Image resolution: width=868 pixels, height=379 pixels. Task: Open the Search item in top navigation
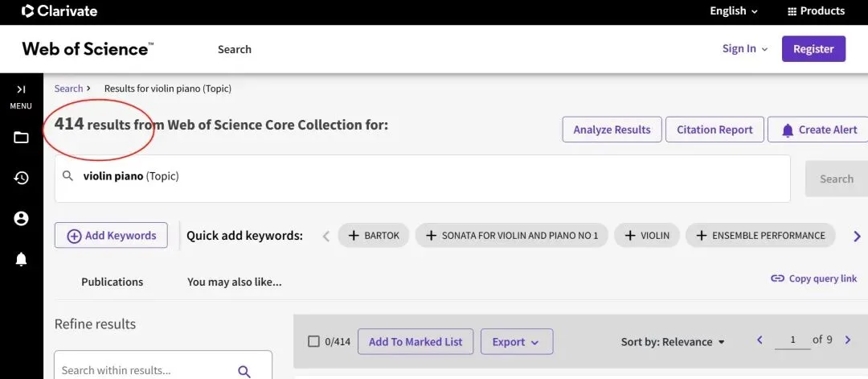coord(234,49)
